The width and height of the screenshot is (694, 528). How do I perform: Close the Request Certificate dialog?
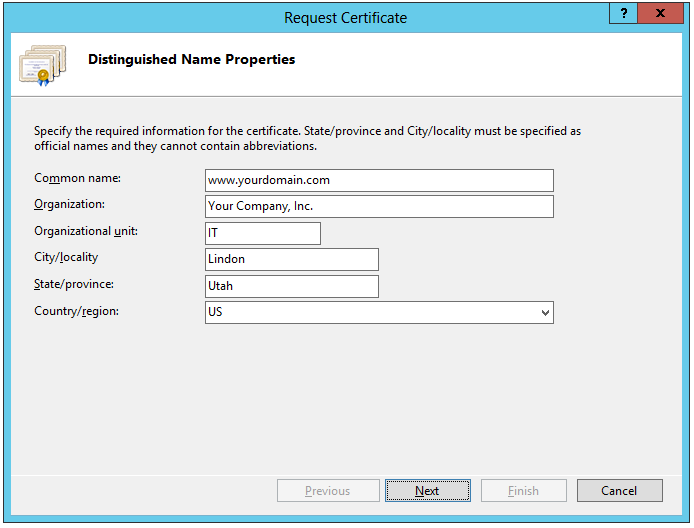[664, 14]
